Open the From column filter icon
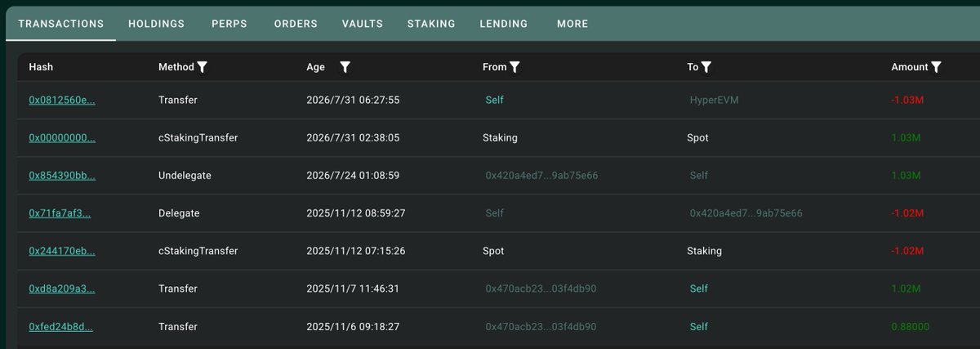Viewport: 980px width, 349px height. click(514, 67)
